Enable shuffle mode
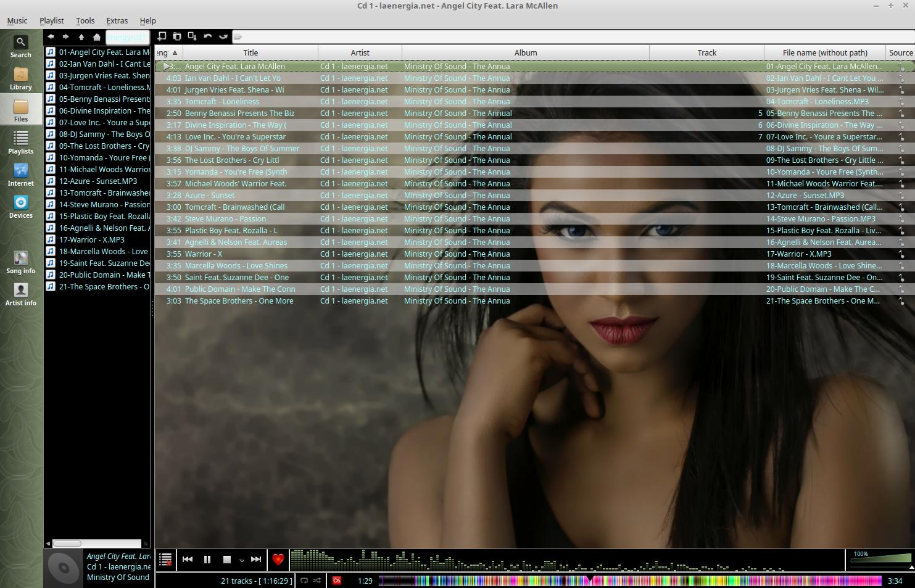915x588 pixels. 317,581
